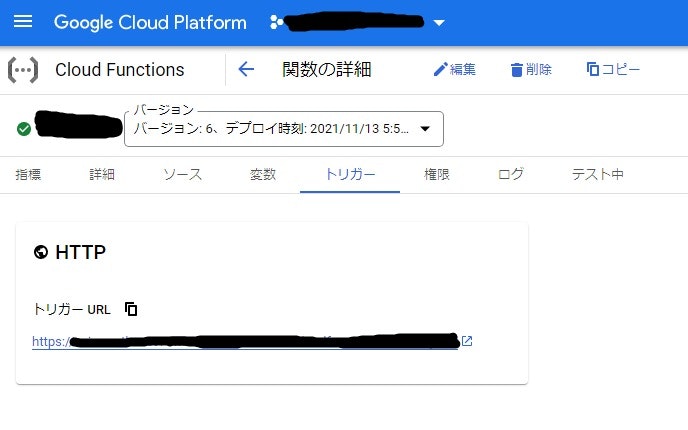Click the Cloud Functions heading text
Image resolution: width=688 pixels, height=430 pixels.
pyautogui.click(x=120, y=70)
